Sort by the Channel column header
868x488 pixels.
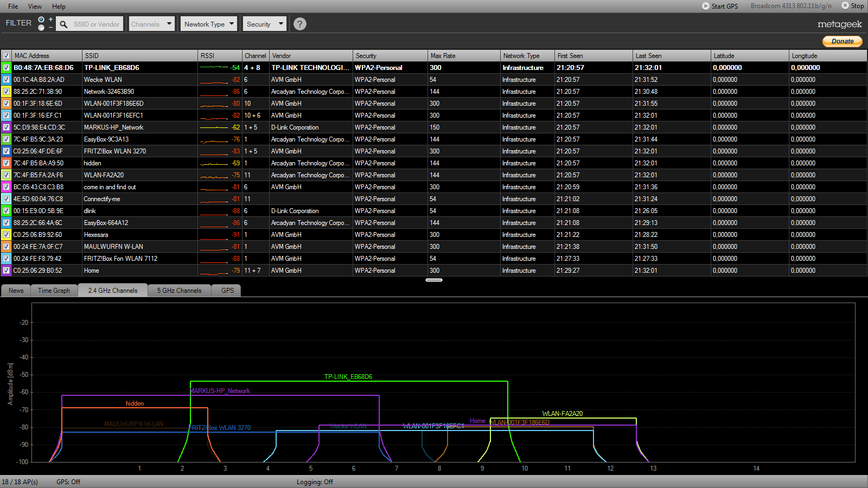256,56
